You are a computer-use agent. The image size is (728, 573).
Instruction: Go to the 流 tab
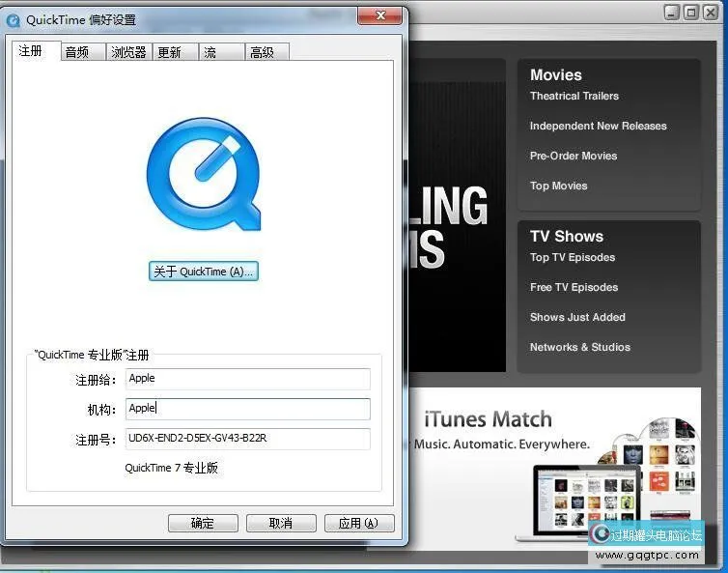click(x=210, y=52)
